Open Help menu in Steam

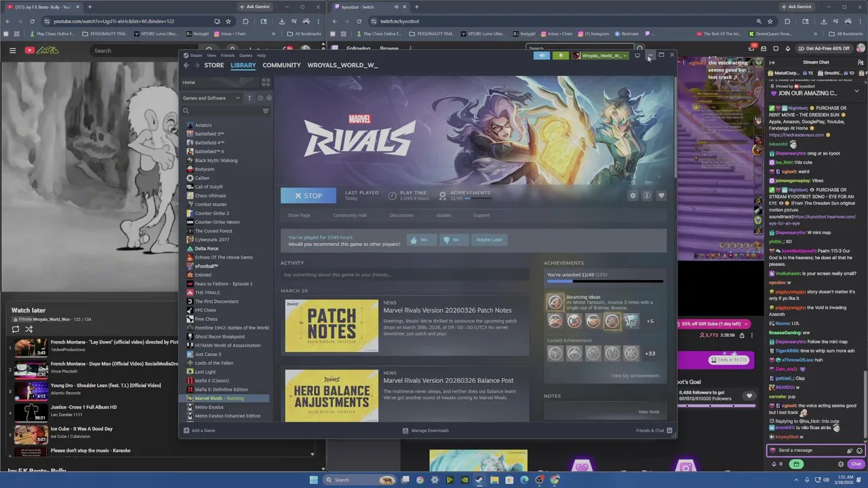coord(261,55)
